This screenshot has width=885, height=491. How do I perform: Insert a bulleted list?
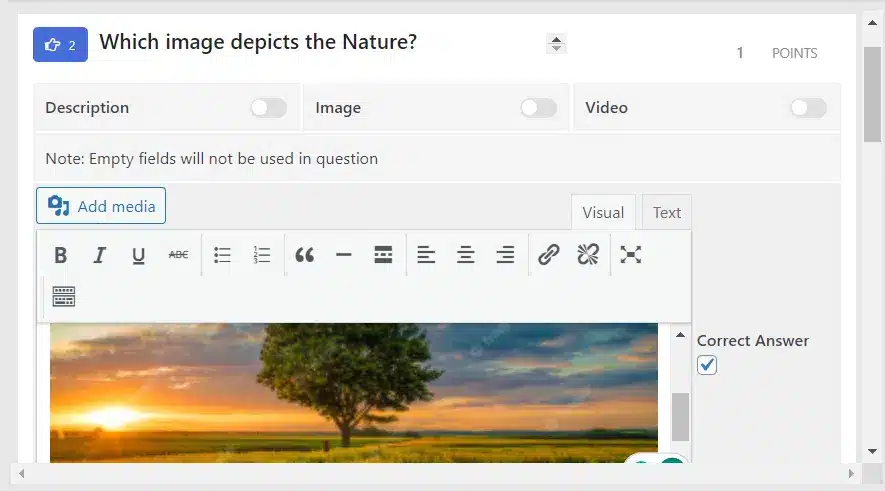(x=222, y=255)
